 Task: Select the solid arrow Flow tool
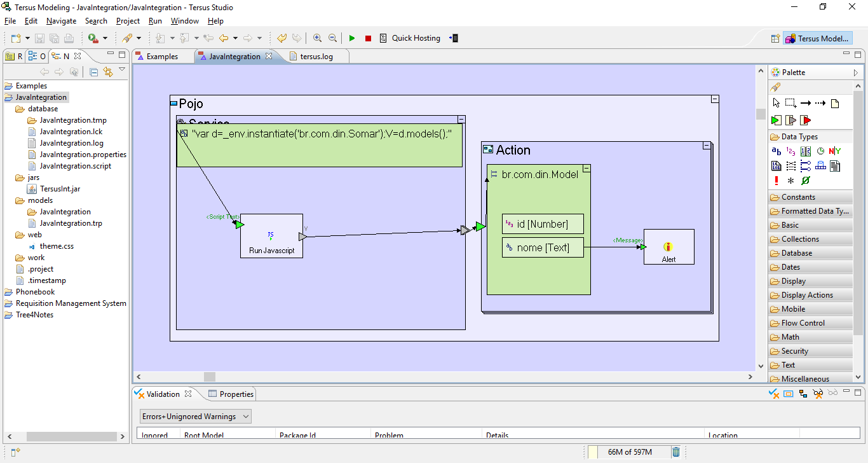(805, 103)
